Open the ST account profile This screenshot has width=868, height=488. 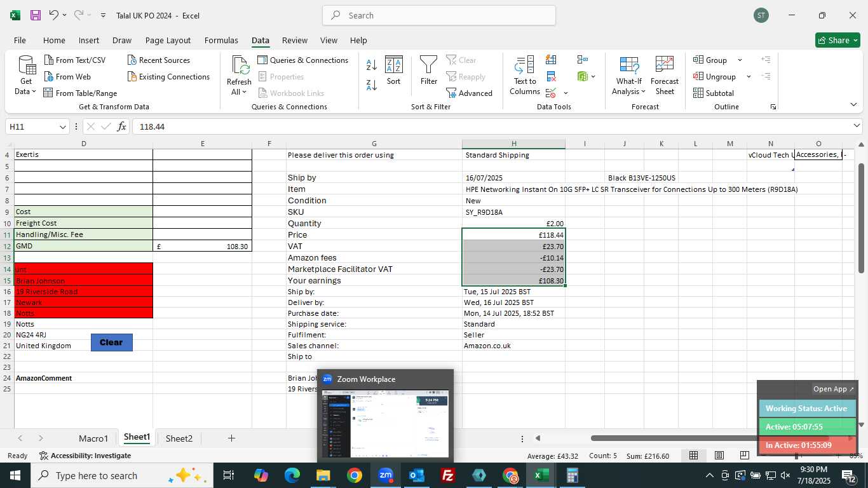click(x=761, y=15)
